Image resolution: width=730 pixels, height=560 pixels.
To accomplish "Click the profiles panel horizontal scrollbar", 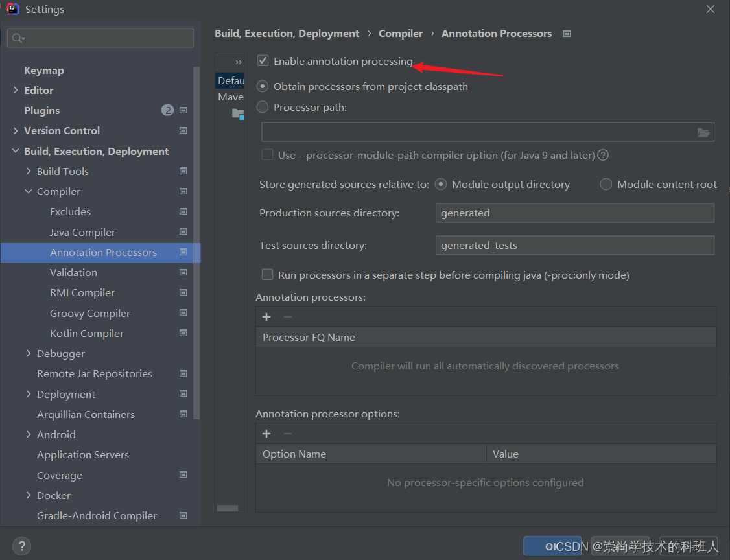I will [x=227, y=508].
